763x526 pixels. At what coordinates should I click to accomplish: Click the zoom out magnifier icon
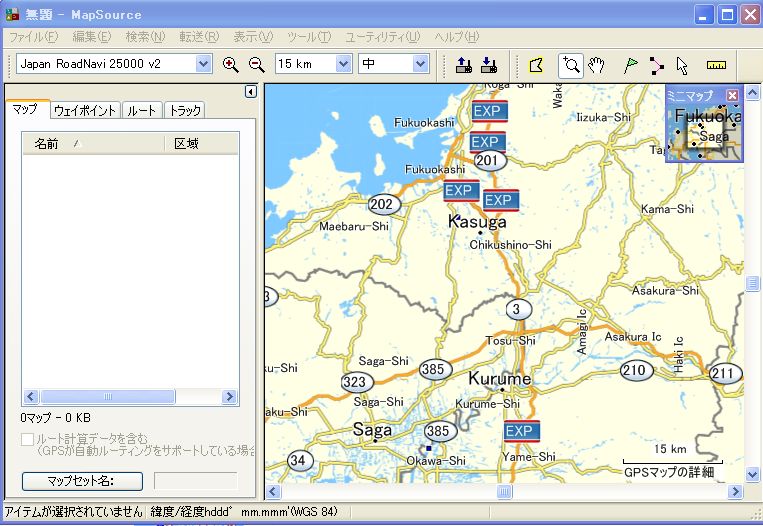[256, 64]
